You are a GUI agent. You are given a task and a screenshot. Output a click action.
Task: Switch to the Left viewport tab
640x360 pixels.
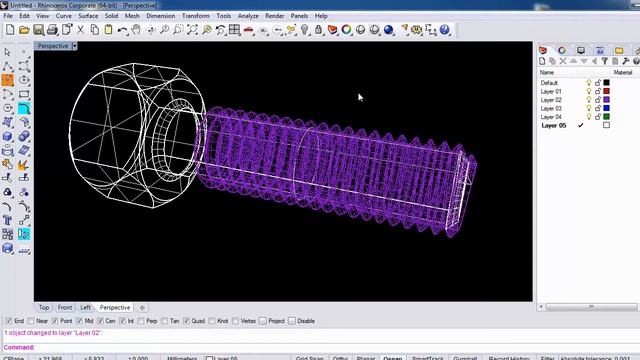click(x=85, y=308)
